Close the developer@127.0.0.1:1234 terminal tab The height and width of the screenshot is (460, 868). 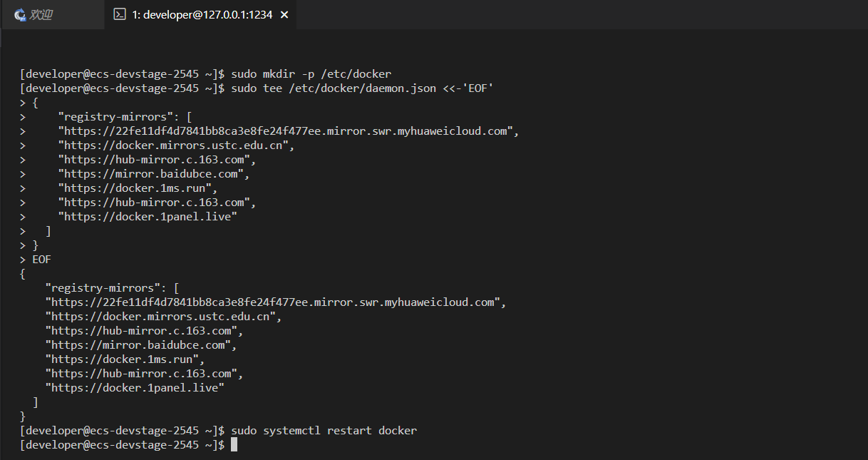coord(284,15)
